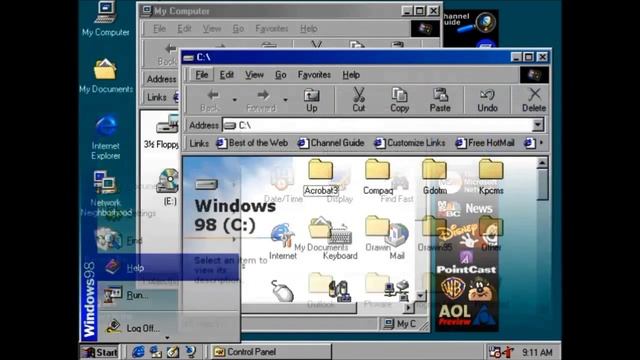The height and width of the screenshot is (360, 640).
Task: Click the Paste toolbar icon
Action: pos(440,100)
